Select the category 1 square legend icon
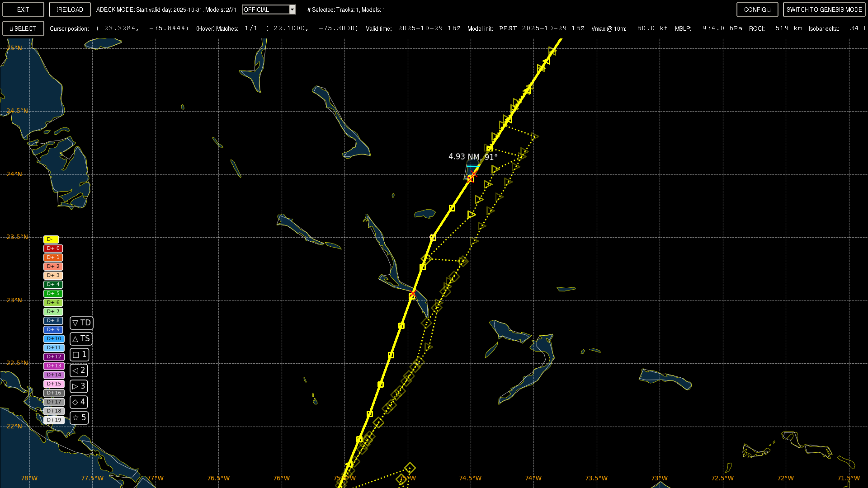 76,355
